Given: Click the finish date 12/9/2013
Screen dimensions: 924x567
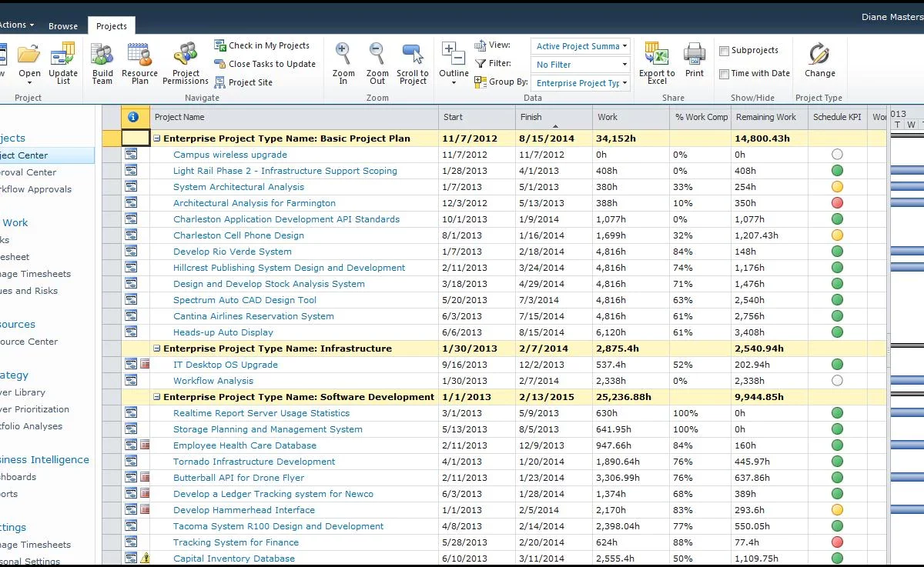Looking at the screenshot, I should click(542, 445).
